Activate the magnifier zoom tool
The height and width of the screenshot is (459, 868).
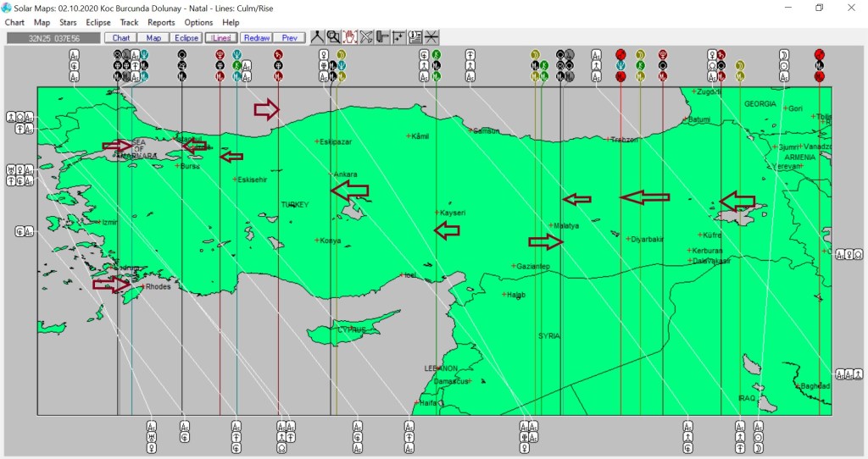click(333, 37)
